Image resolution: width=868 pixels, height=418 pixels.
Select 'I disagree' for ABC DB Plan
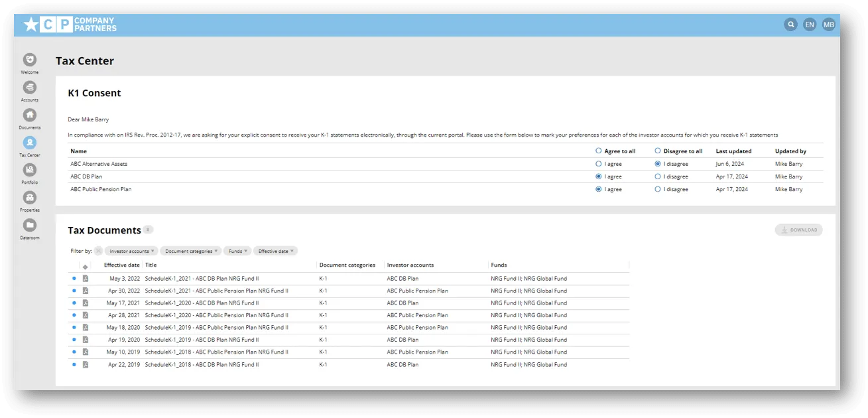[658, 176]
